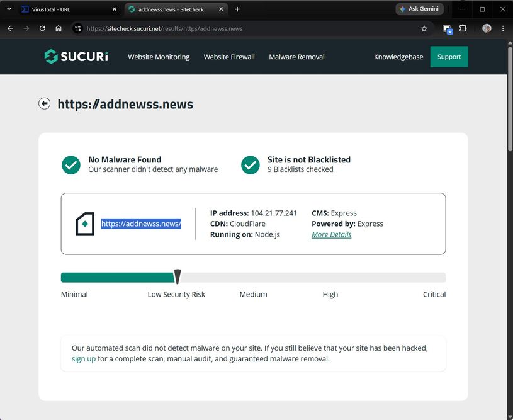The height and width of the screenshot is (420, 513).
Task: Select the addnewss.news - SiteCheck tab
Action: 176,9
